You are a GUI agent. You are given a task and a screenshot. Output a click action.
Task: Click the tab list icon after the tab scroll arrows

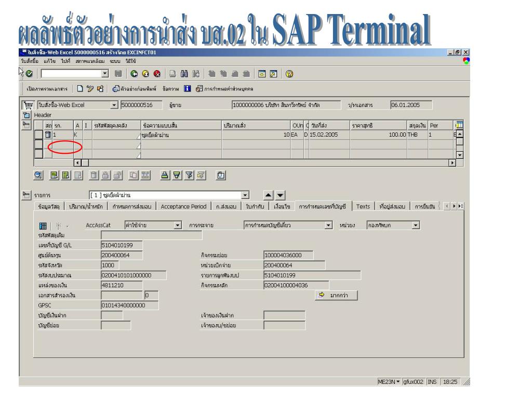tap(461, 206)
